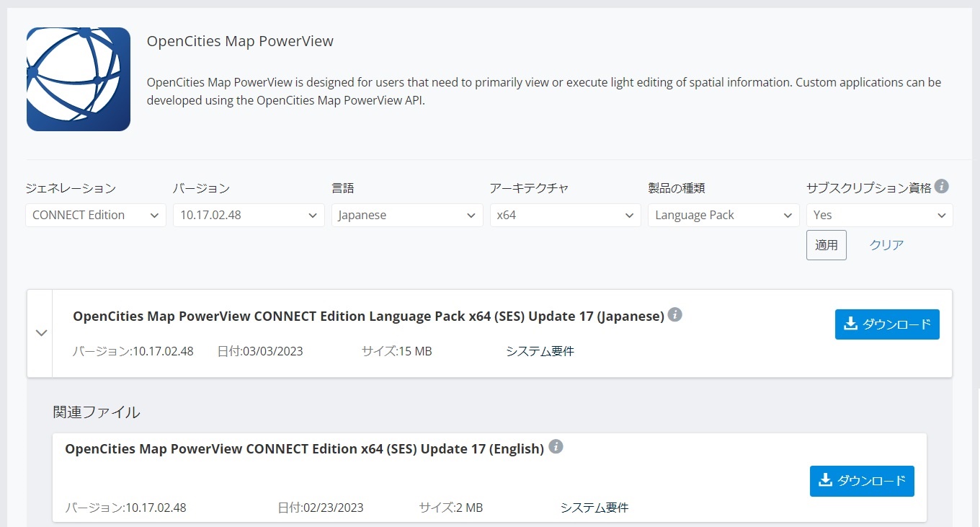The image size is (980, 527).
Task: Collapse the Language Pack result chevron
Action: 41,333
